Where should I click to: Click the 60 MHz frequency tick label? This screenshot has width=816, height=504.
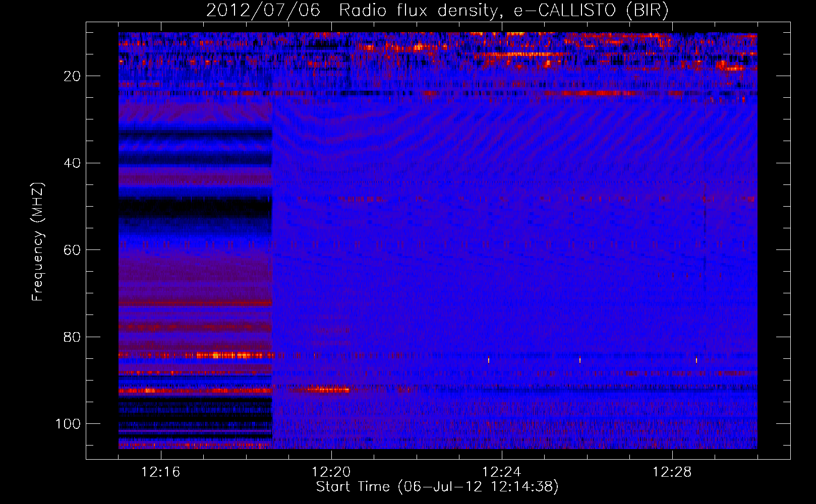click(72, 250)
